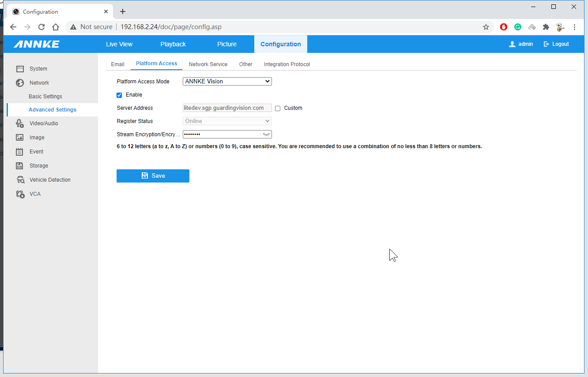Open the Image settings icon
The image size is (588, 377).
[20, 138]
